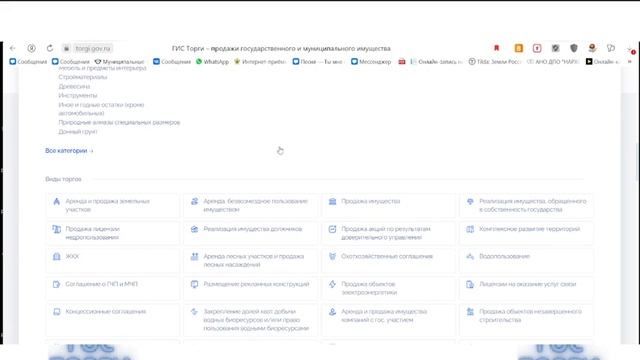Open the Все категории link
Viewport: 640px width, 360px height.
click(x=69, y=151)
